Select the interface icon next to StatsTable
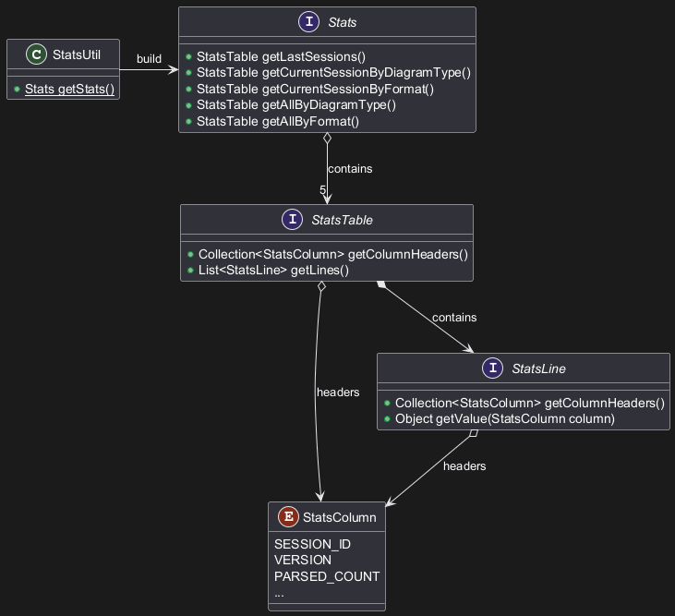This screenshot has width=675, height=616. point(292,220)
